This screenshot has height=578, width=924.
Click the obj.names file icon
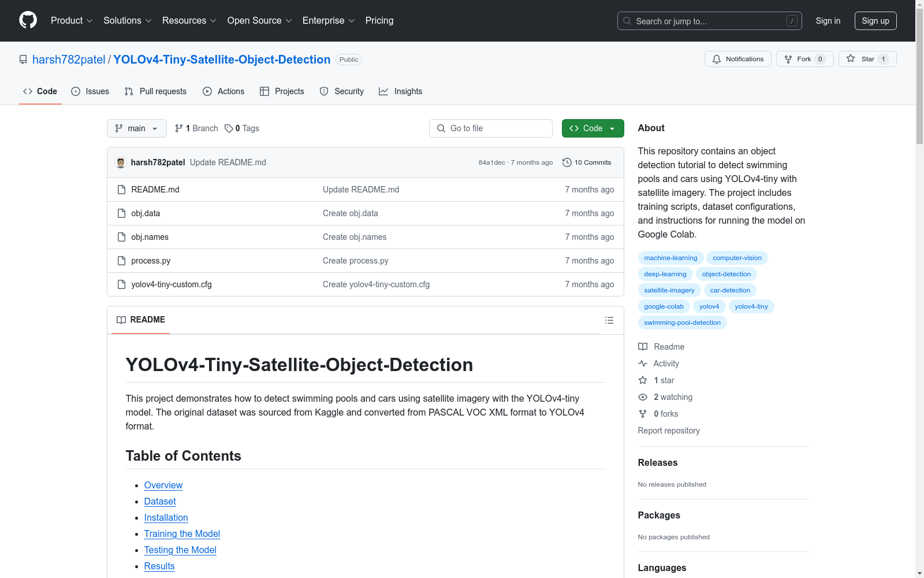121,237
